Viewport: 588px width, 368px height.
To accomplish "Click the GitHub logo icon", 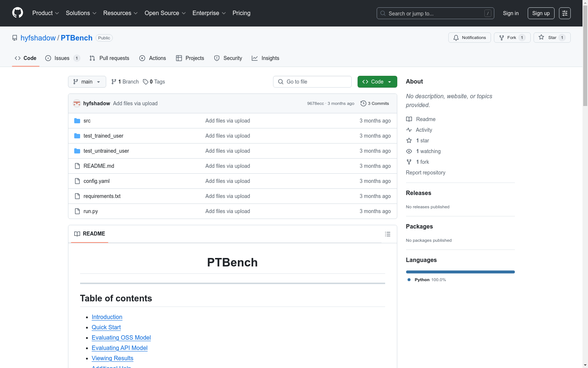I will (18, 13).
